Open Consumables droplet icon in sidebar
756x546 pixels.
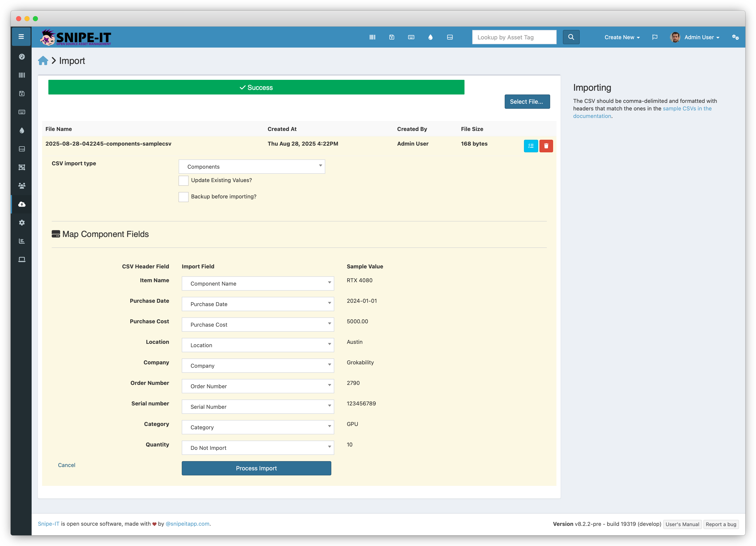(22, 130)
